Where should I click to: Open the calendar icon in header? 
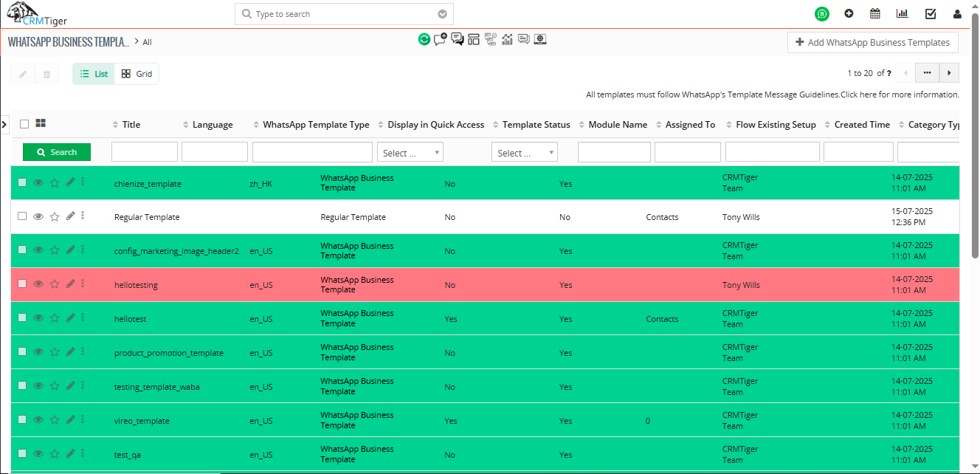pyautogui.click(x=875, y=13)
